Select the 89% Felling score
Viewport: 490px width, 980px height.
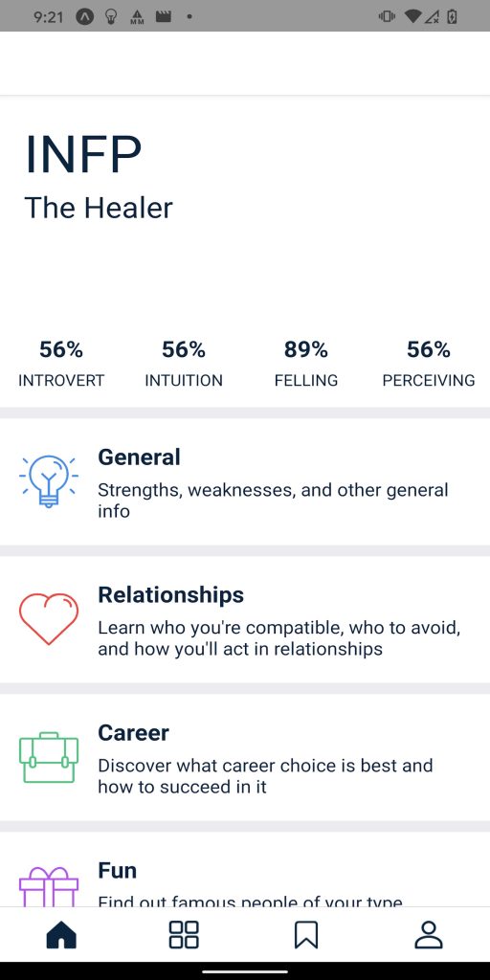[306, 364]
